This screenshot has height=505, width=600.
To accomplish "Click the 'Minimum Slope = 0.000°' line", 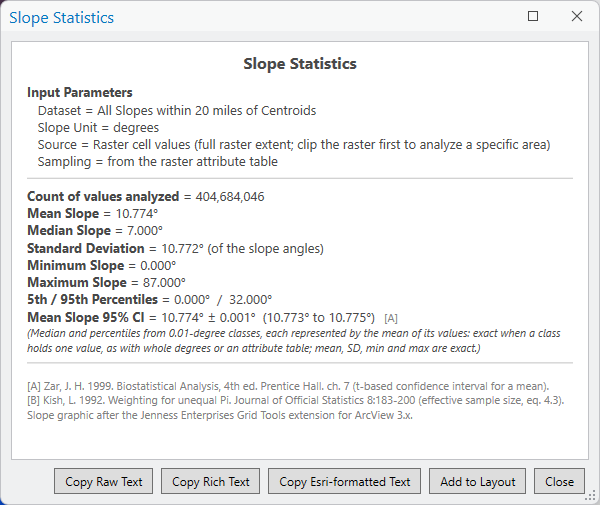I will point(101,266).
